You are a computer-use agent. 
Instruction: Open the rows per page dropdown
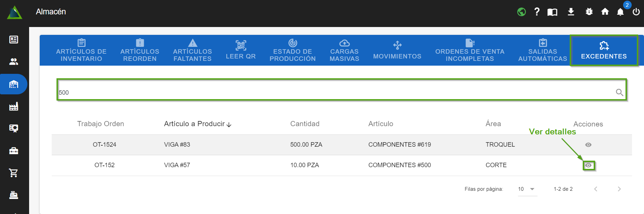(527, 189)
